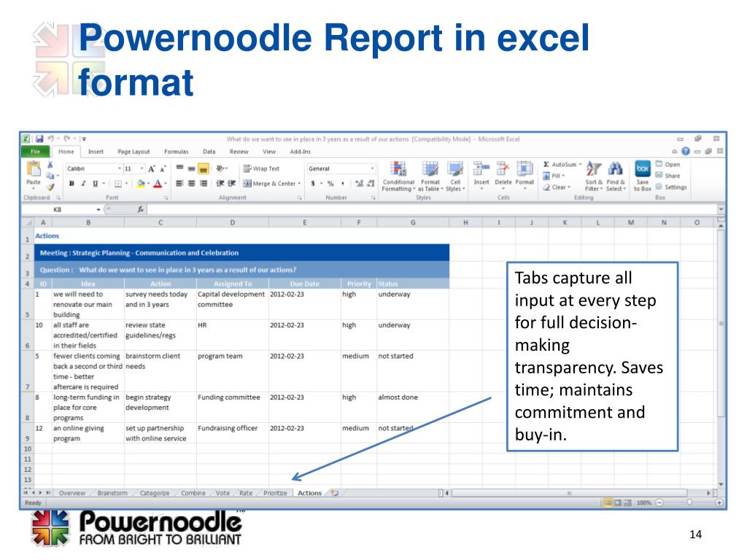
Task: Toggle Italic formatting
Action: click(x=83, y=183)
